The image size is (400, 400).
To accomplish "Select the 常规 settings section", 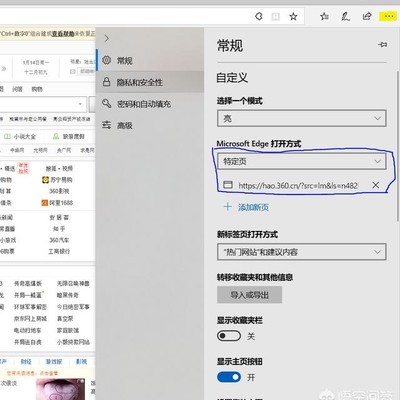I will (x=150, y=60).
